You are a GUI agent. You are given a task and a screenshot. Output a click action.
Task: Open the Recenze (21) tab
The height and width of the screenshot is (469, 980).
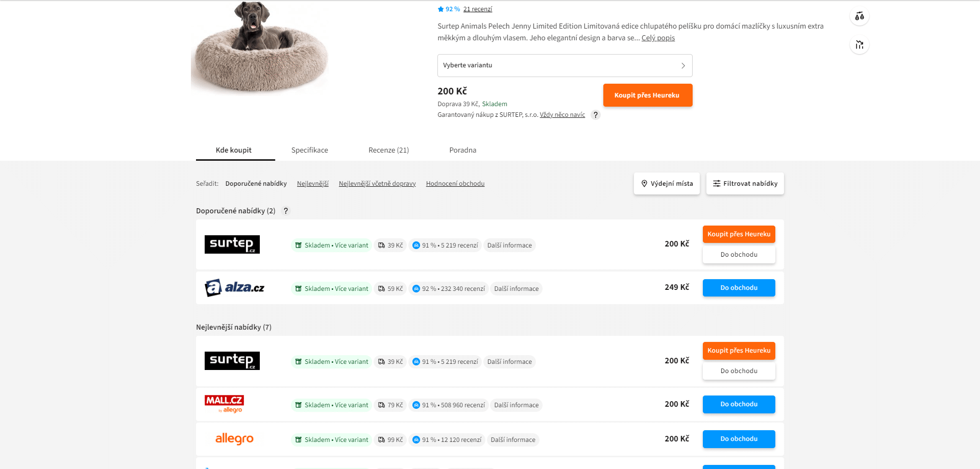pos(388,150)
